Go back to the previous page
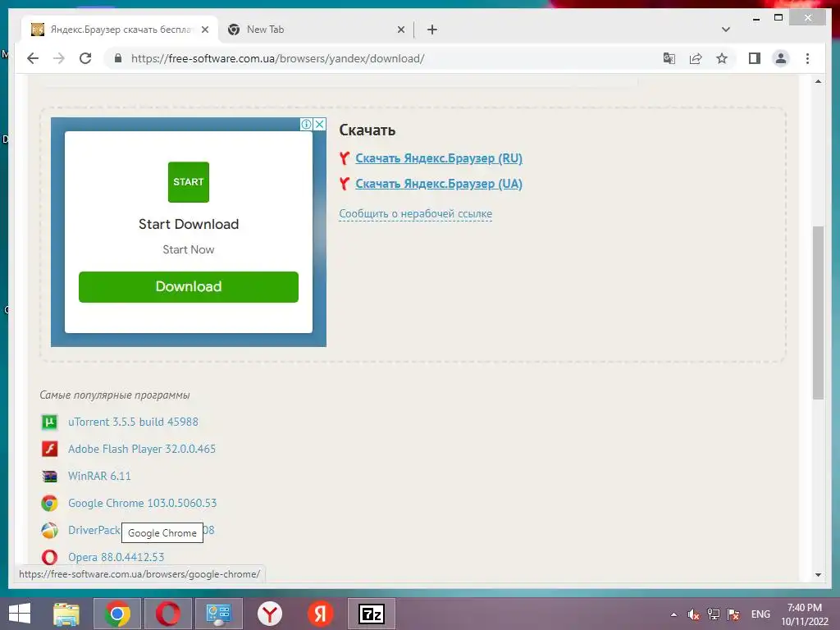Viewport: 840px width, 630px height. click(33, 58)
